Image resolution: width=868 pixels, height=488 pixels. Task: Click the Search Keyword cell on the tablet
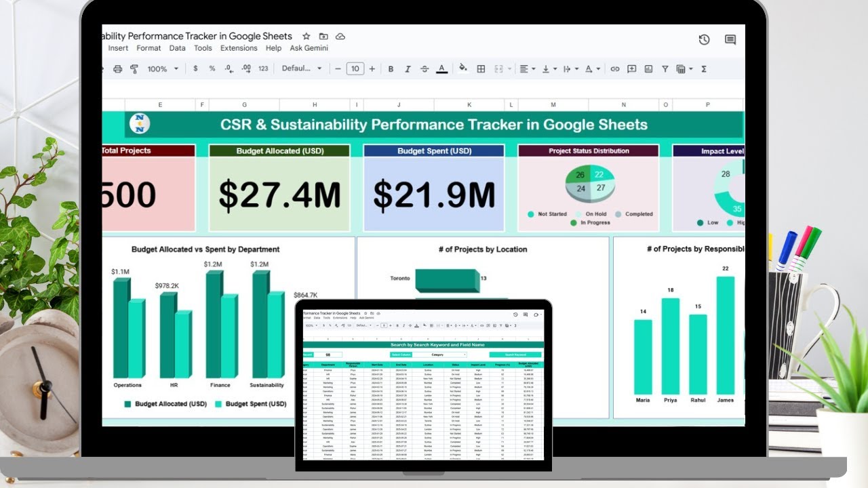(515, 354)
